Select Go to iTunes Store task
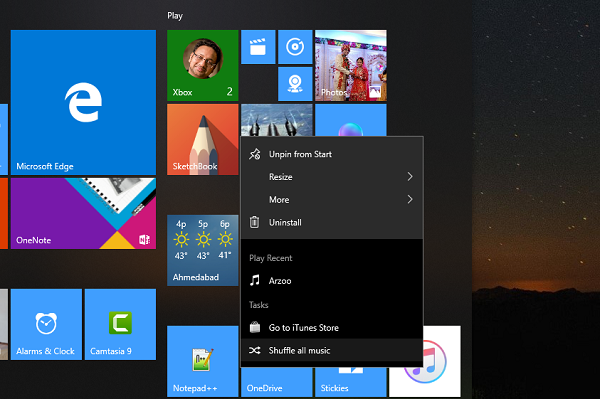Viewport: 600px width, 399px height. [332, 327]
